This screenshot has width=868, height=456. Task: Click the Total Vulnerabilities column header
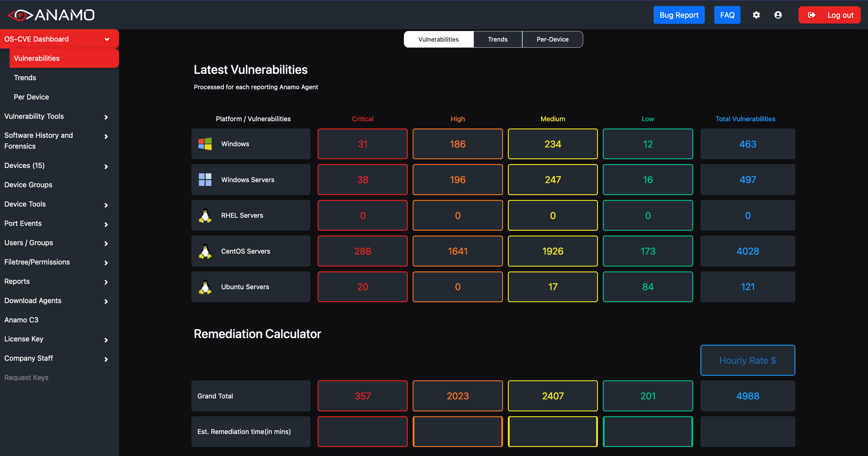click(745, 119)
